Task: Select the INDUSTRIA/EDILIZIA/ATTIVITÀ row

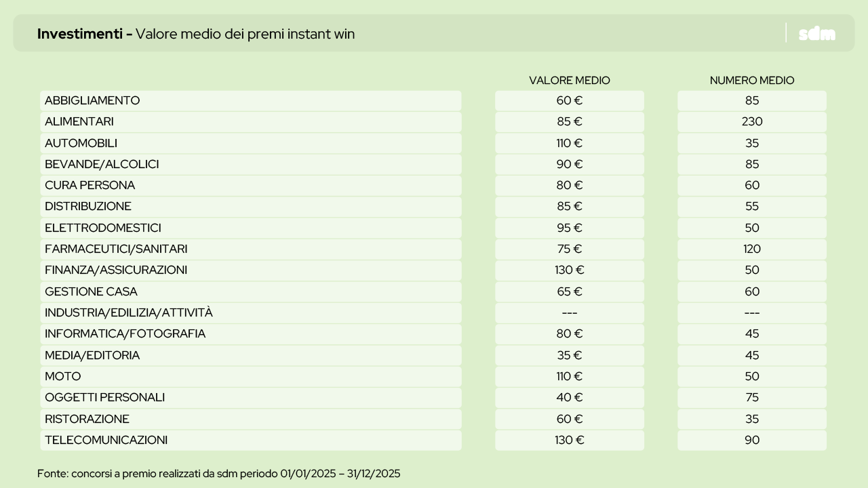Action: 129,312
